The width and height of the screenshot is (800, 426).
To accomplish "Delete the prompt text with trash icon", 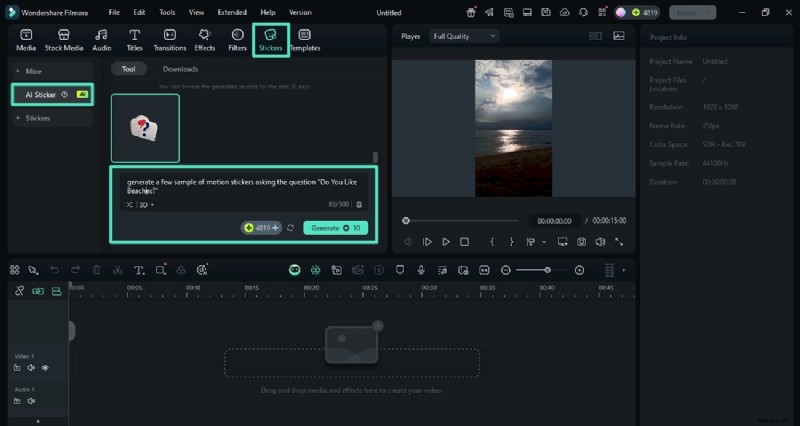I will 359,204.
